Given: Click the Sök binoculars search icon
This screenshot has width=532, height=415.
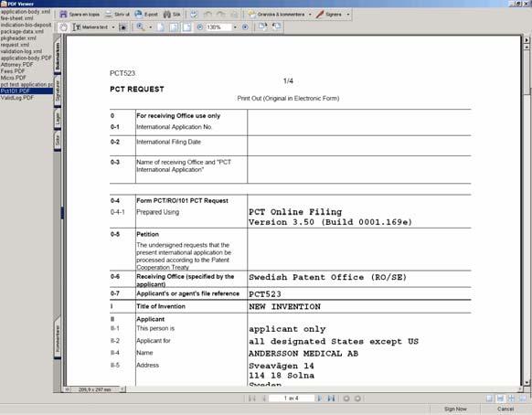Looking at the screenshot, I should 167,15.
